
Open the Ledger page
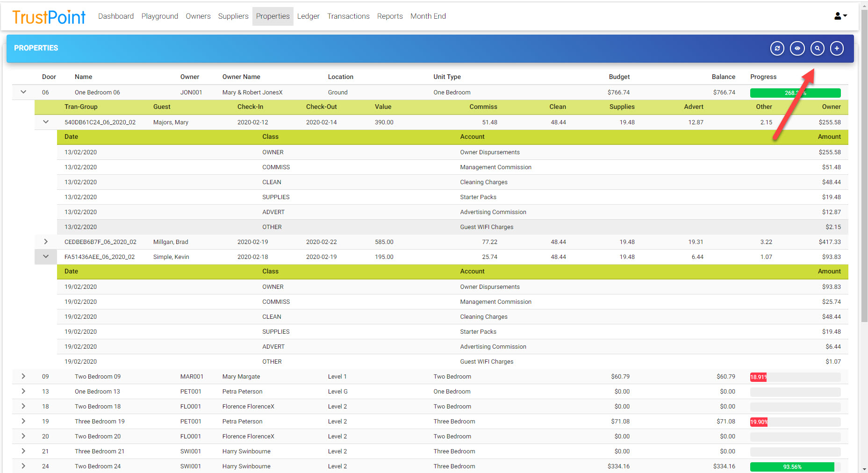click(x=308, y=16)
